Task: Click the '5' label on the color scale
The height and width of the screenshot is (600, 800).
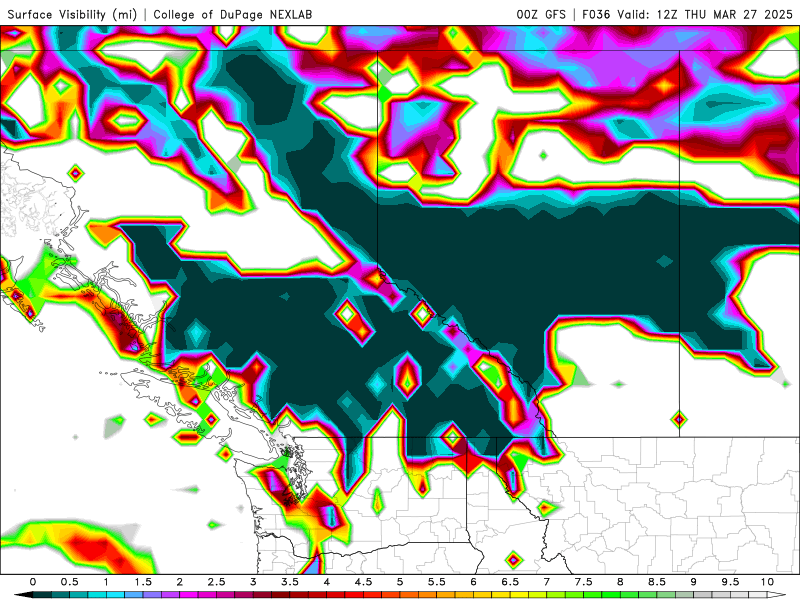Action: [x=400, y=582]
